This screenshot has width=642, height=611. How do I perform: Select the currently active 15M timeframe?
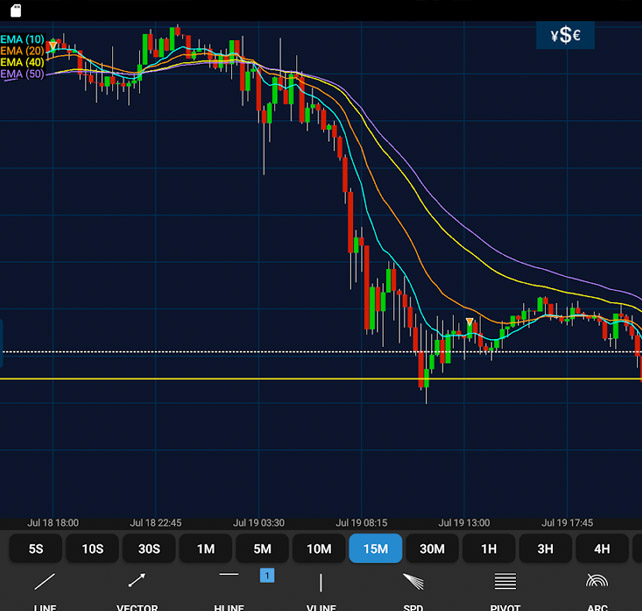pos(375,549)
